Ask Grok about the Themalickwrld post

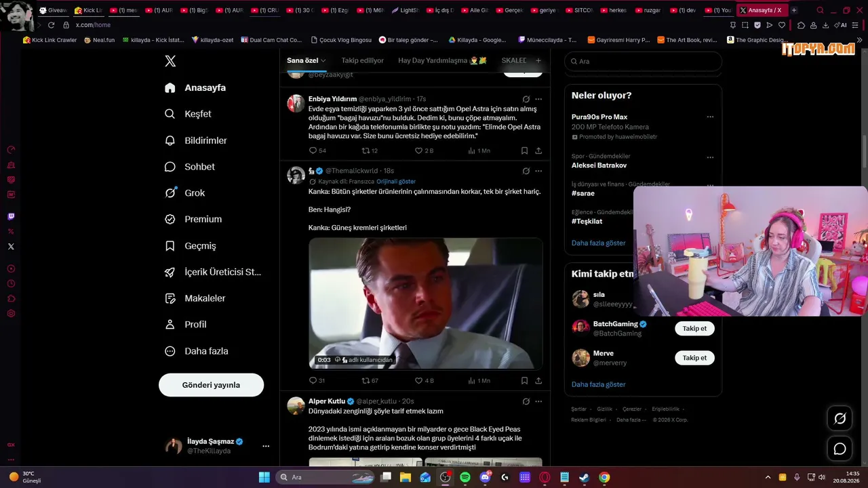(526, 171)
